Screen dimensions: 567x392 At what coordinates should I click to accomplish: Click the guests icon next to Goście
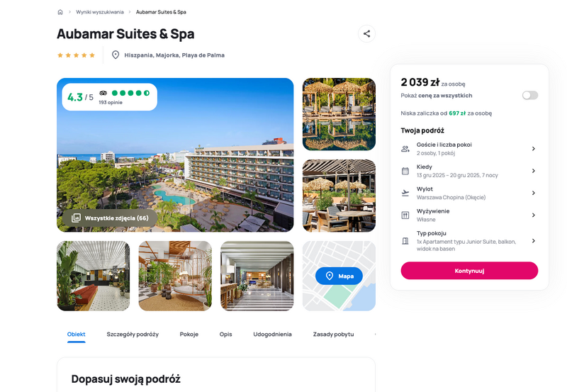tap(405, 149)
